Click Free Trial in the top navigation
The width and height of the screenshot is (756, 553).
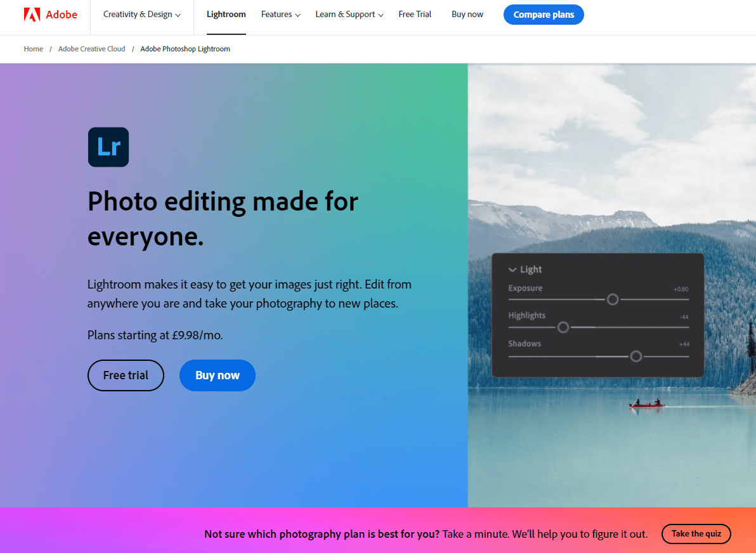(x=415, y=15)
